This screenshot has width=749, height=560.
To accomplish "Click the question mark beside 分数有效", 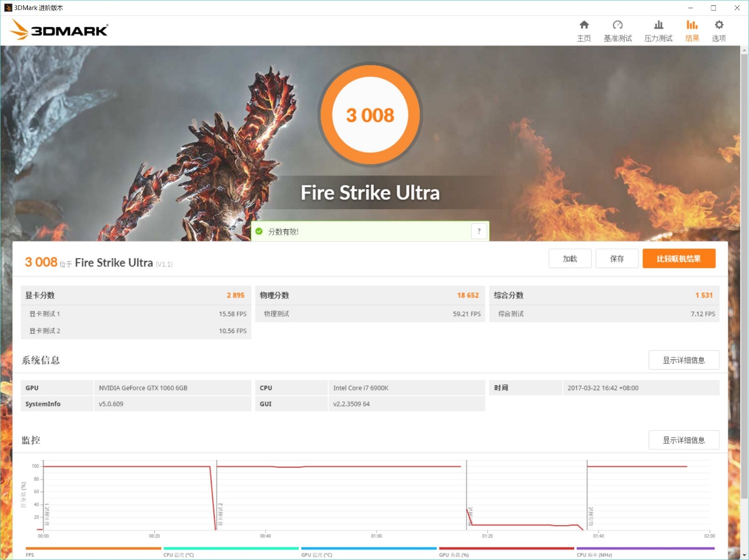I will (479, 231).
